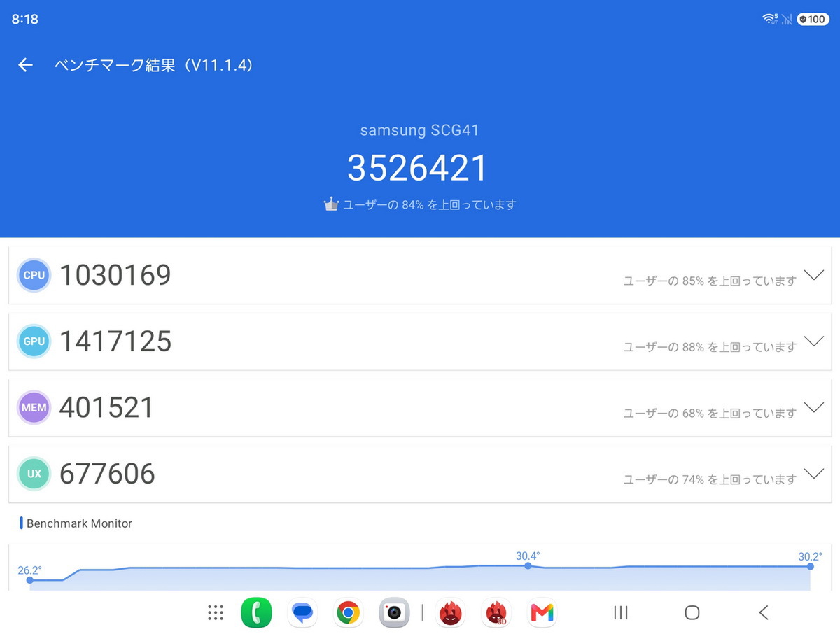The width and height of the screenshot is (840, 634).
Task: Select the 26.2° temperature point
Action: pos(29,579)
